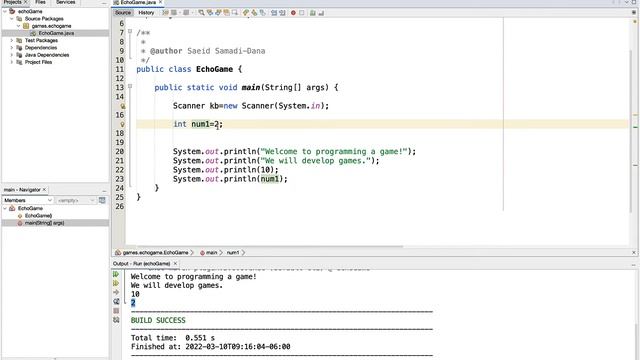The width and height of the screenshot is (640, 360).
Task: Select EchoGame.java in Projects tree
Action: click(x=56, y=33)
